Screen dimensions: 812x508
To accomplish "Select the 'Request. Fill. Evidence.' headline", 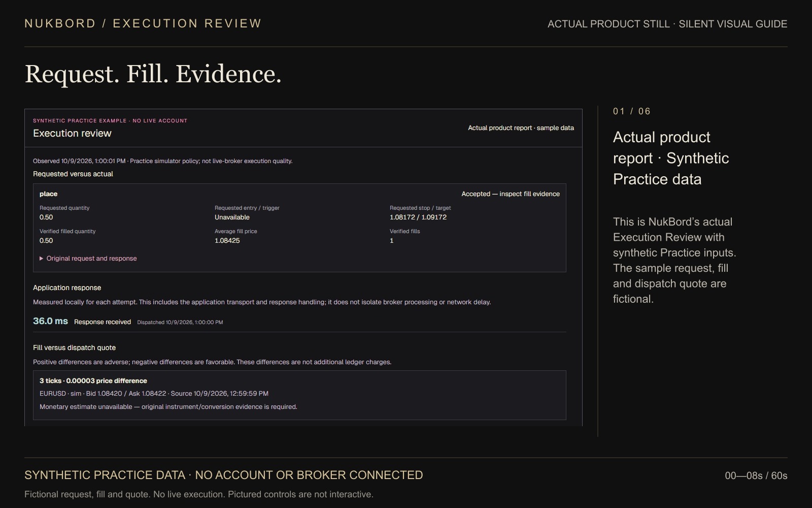I will click(x=153, y=74).
